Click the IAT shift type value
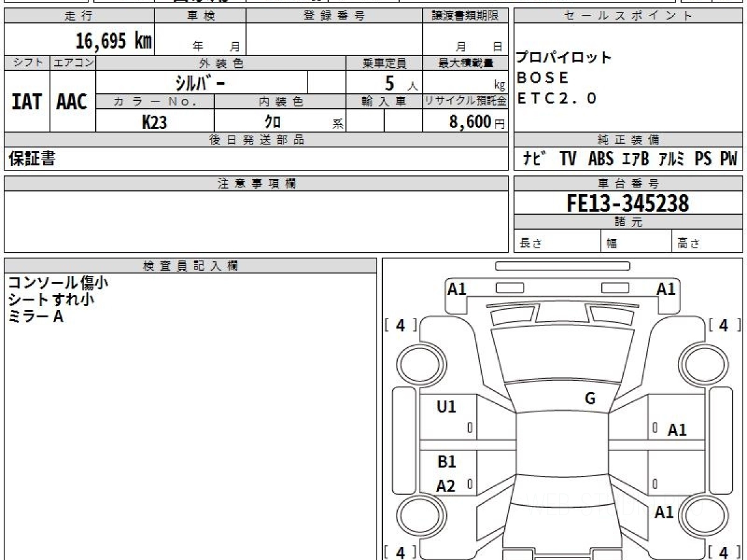Screen dimensions: 747x560 pyautogui.click(x=27, y=102)
